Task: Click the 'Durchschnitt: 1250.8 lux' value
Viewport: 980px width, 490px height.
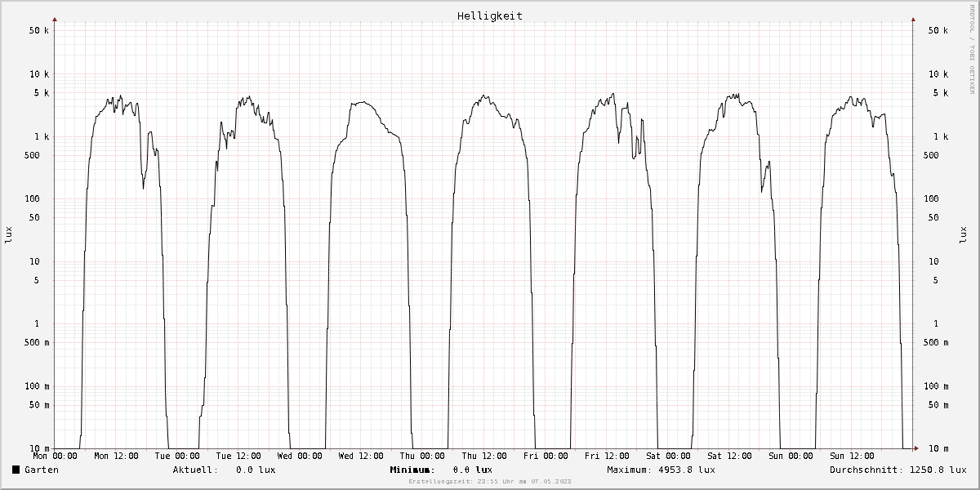Action: (898, 470)
